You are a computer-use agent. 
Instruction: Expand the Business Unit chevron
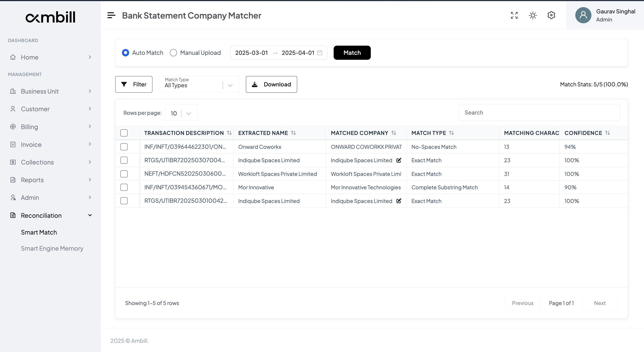tap(90, 91)
